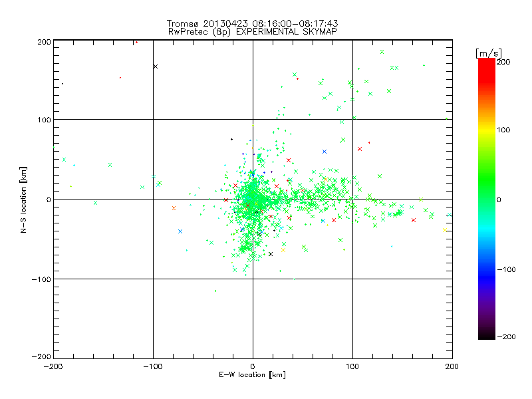Pick the black bottom end of the colorbar
Viewport: 532px width, 399px height.
pyautogui.click(x=487, y=334)
